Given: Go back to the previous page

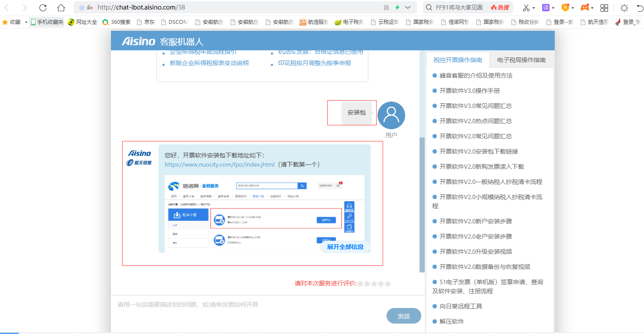Looking at the screenshot, I should point(7,7).
